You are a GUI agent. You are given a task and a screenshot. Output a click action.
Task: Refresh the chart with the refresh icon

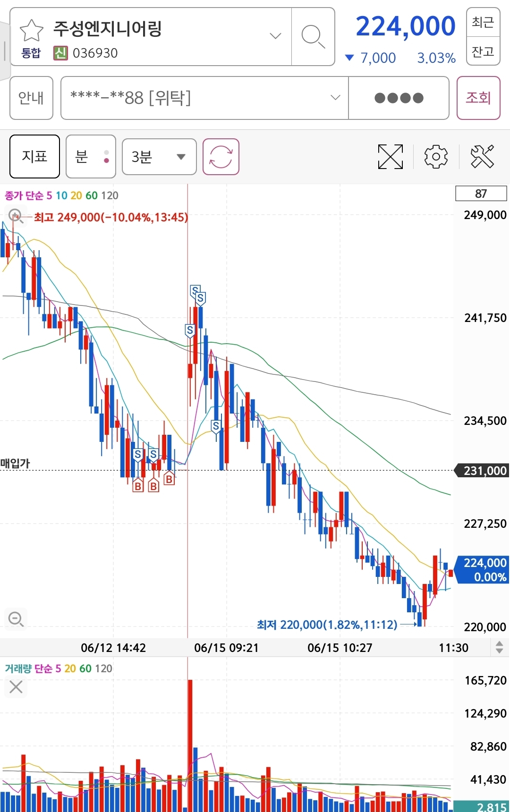tap(221, 157)
